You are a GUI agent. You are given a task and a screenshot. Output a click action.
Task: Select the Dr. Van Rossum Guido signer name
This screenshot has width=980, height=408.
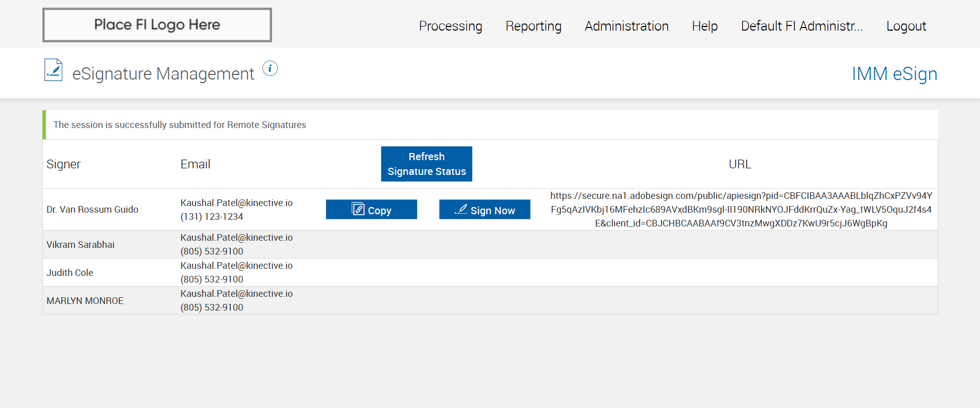tap(92, 210)
